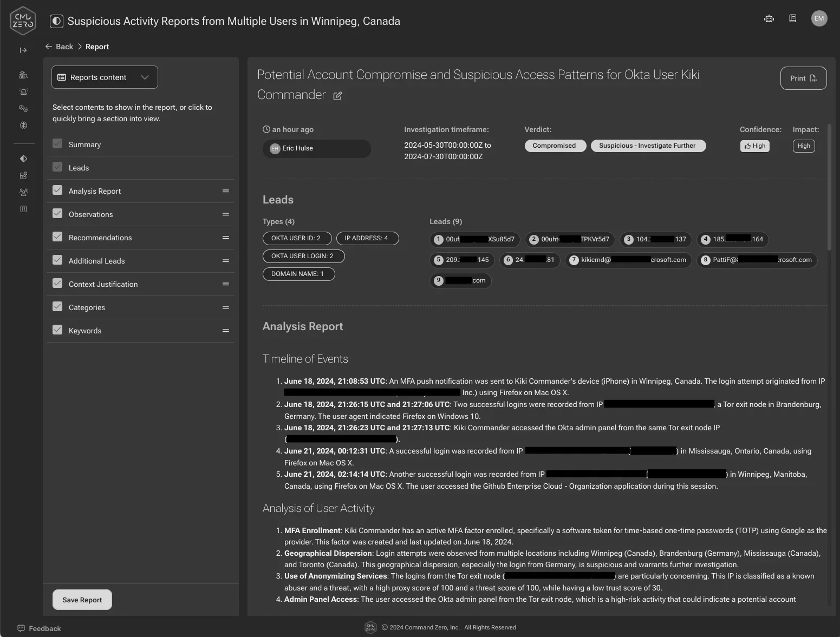This screenshot has height=637, width=840.
Task: Open the Reports content dropdown
Action: pyautogui.click(x=105, y=77)
